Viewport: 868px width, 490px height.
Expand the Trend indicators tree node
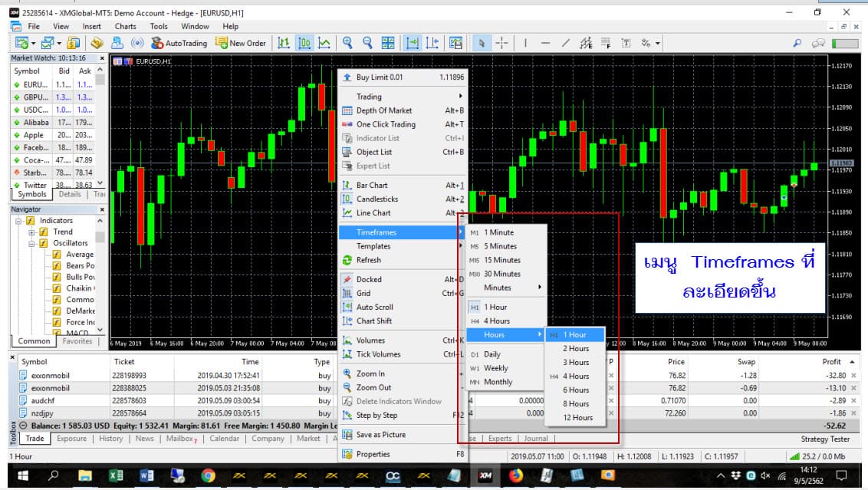pos(32,232)
